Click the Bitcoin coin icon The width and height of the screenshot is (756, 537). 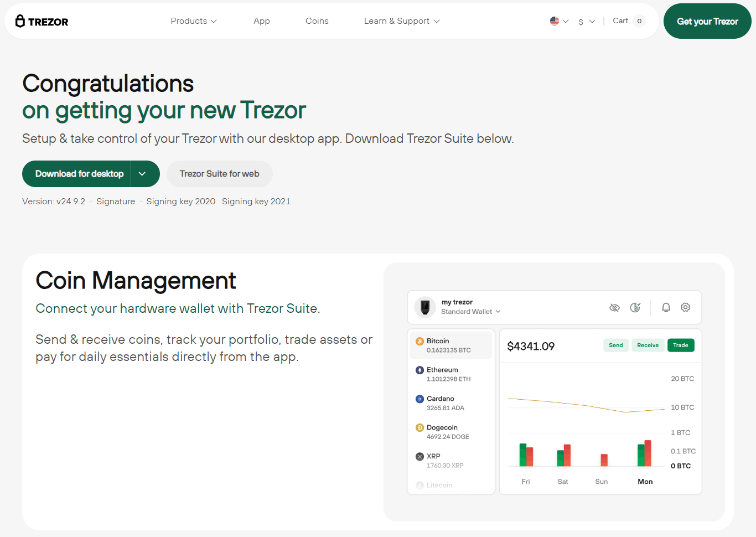coord(420,341)
